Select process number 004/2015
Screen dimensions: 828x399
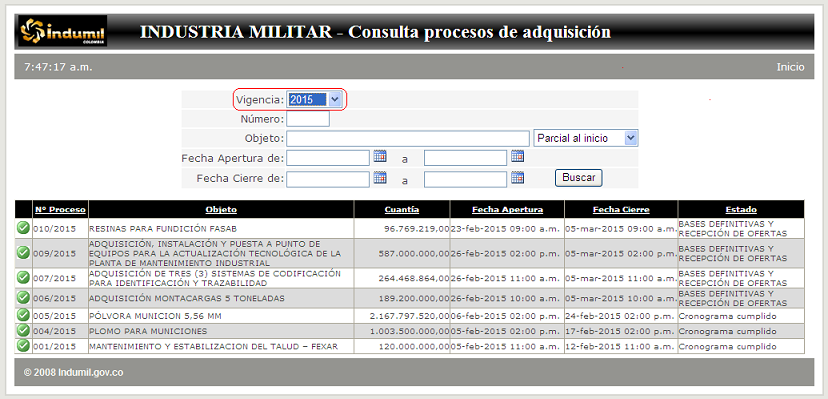click(x=55, y=331)
